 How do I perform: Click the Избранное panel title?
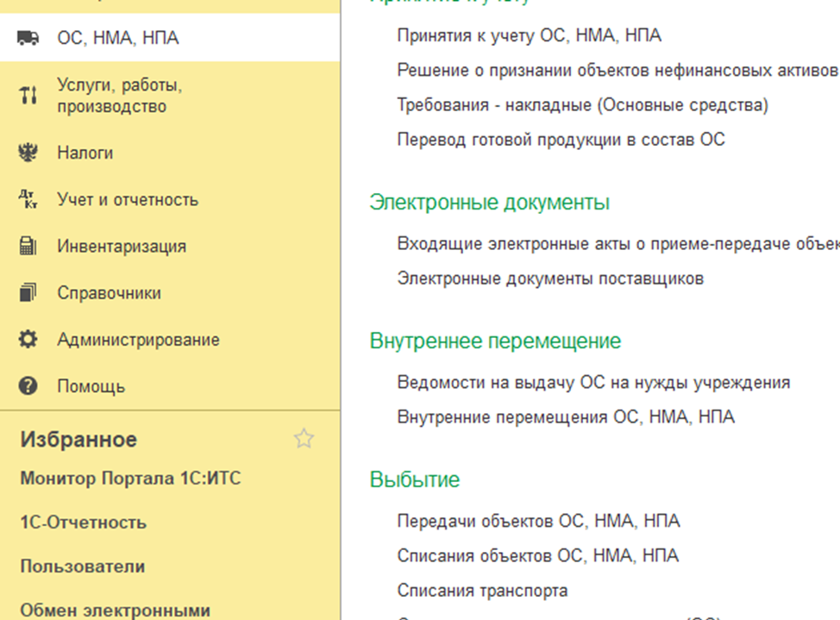pos(78,440)
